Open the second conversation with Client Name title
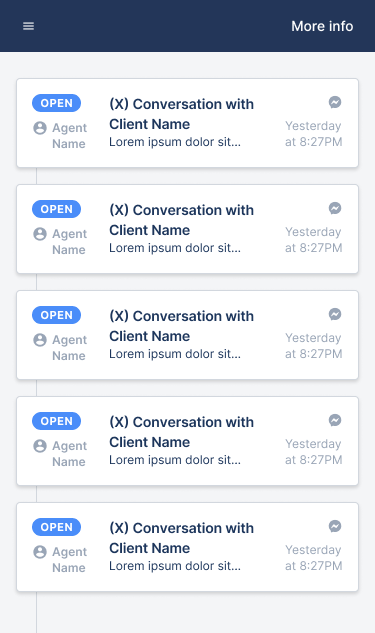The width and height of the screenshot is (375, 633). [182, 220]
